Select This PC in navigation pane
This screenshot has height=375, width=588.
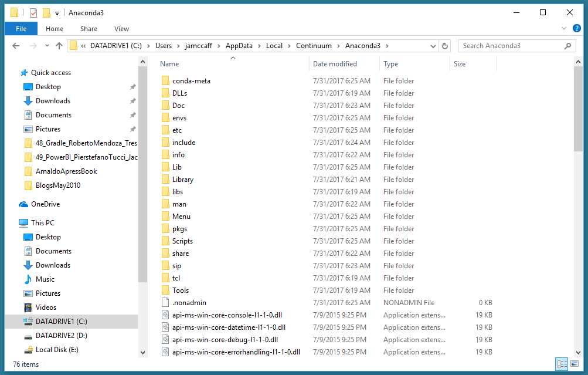(x=42, y=223)
